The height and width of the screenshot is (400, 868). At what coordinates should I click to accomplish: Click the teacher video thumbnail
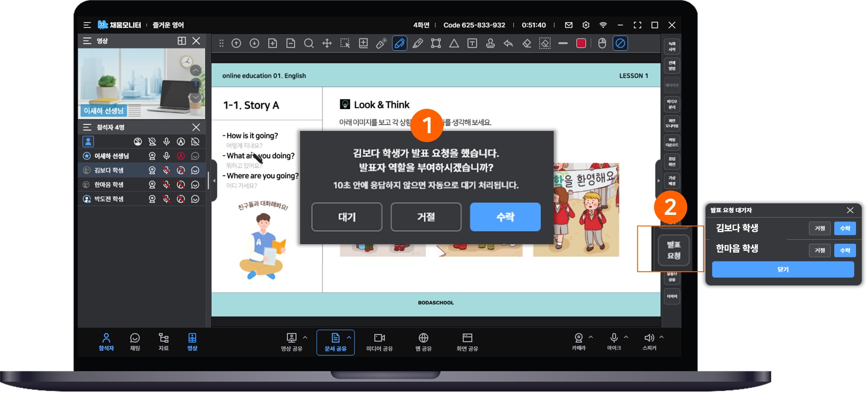coord(141,83)
